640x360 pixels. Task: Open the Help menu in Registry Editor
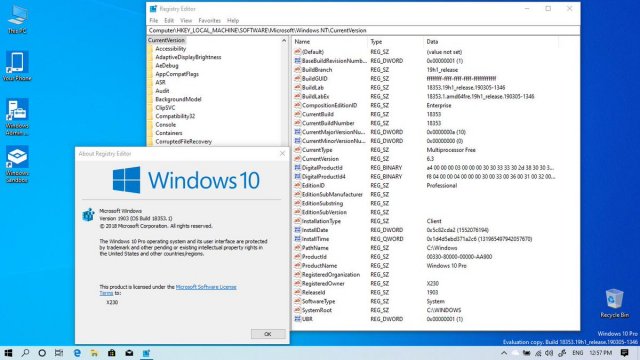click(233, 20)
